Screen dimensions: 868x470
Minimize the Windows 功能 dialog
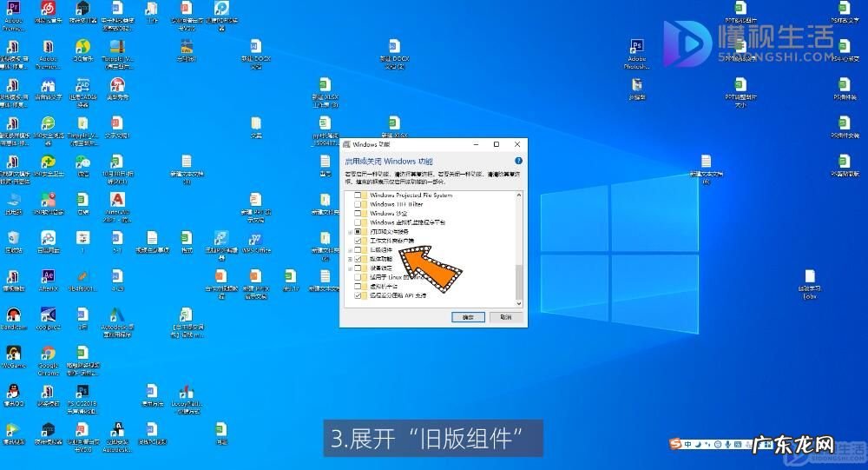pos(476,144)
